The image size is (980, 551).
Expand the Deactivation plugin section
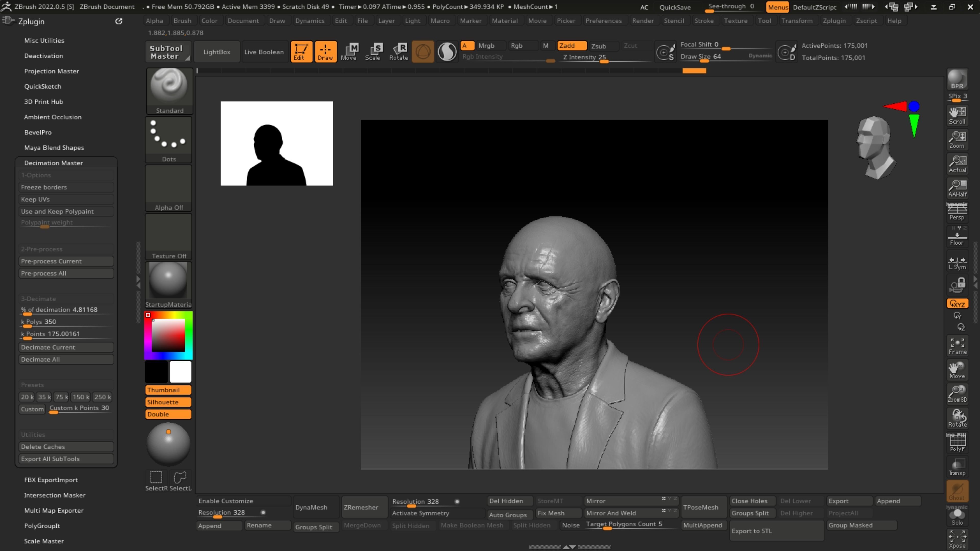pos(43,56)
